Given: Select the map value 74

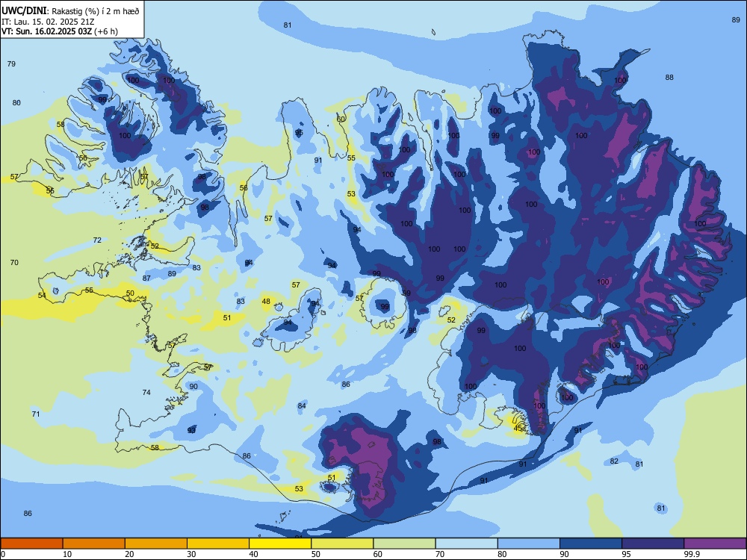Looking at the screenshot, I should (x=146, y=393).
